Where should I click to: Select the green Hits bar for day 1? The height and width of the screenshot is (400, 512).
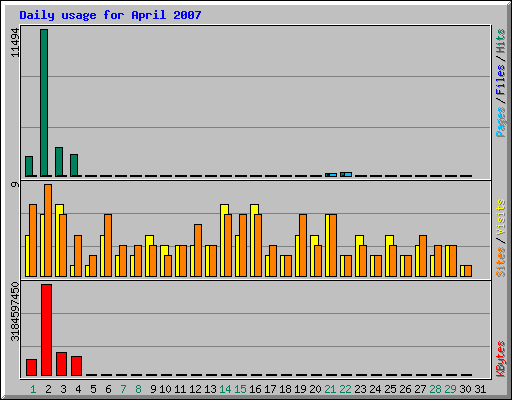click(x=29, y=166)
